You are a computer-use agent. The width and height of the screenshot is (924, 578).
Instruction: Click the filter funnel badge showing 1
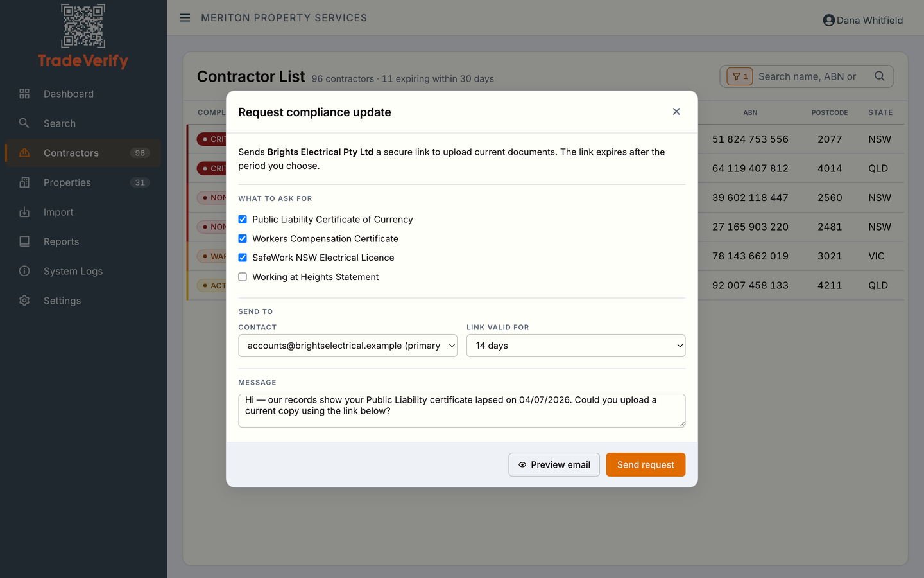pyautogui.click(x=740, y=76)
